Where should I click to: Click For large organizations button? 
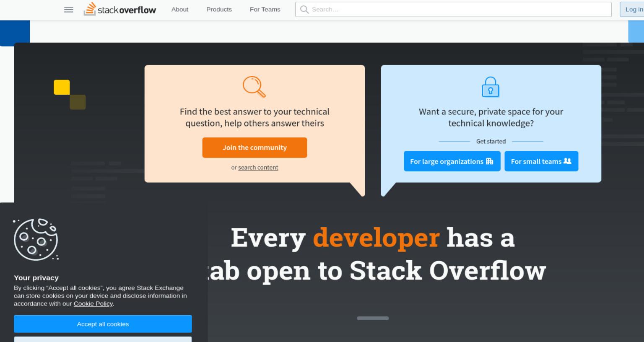452,161
